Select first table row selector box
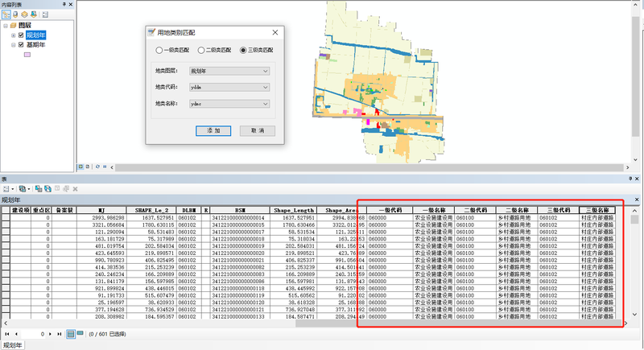This screenshot has height=350, width=644. (x=6, y=218)
